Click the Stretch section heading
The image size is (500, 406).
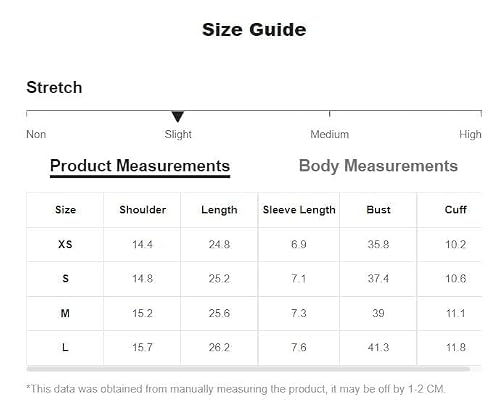point(54,87)
